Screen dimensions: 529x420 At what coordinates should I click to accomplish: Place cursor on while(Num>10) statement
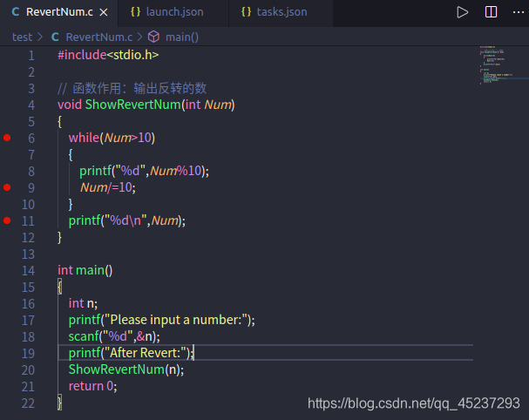pyautogui.click(x=112, y=138)
